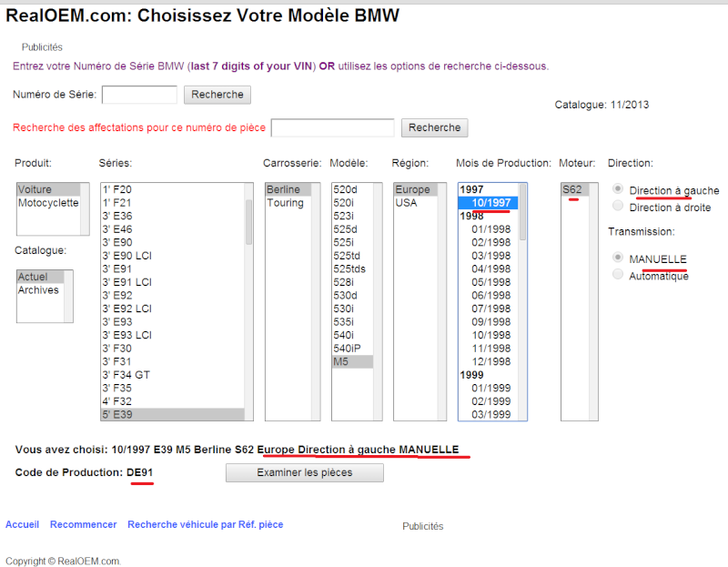Select 3' F34 GT in Séries list

(x=173, y=375)
